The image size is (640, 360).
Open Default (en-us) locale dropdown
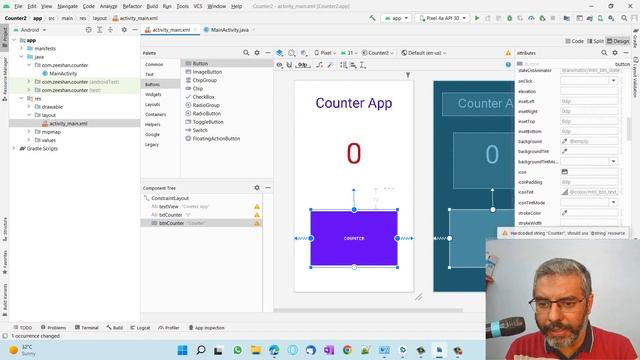tap(424, 53)
